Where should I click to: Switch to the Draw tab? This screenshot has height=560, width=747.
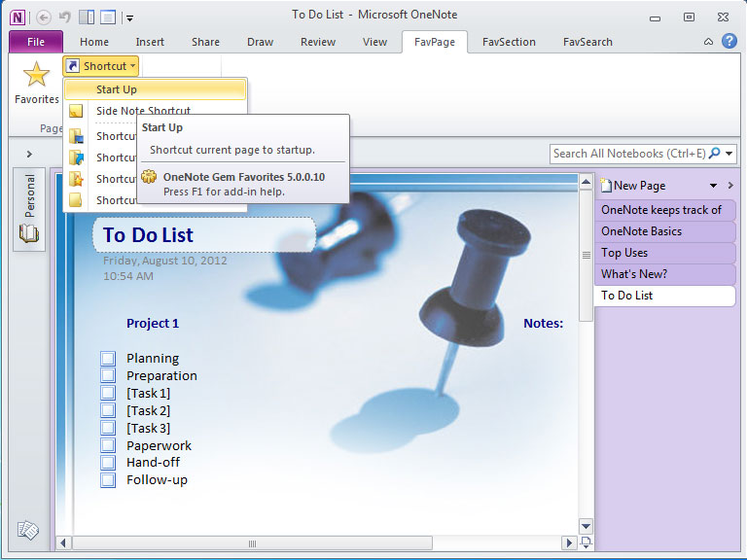tap(260, 42)
